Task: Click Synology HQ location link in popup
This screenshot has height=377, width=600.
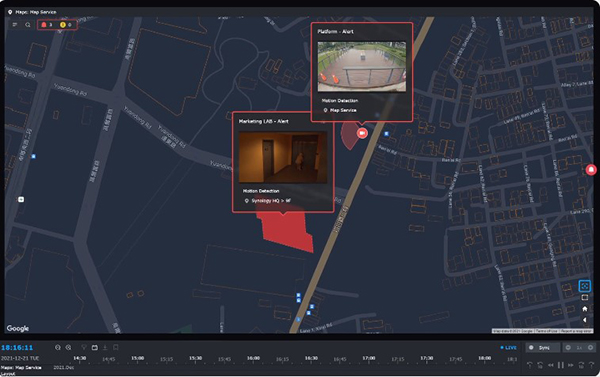Action: (x=267, y=201)
